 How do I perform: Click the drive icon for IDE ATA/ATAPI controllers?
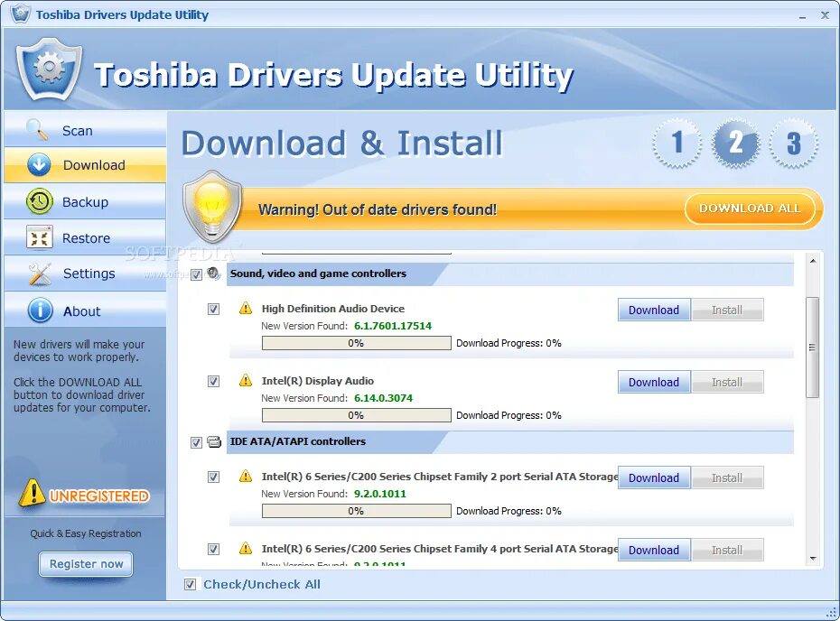(x=214, y=441)
